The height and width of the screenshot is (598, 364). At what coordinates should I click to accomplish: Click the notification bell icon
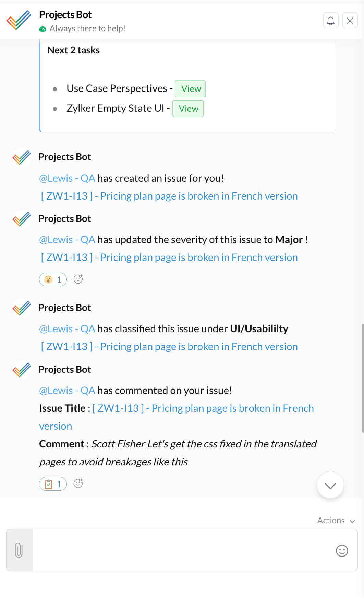(x=330, y=21)
